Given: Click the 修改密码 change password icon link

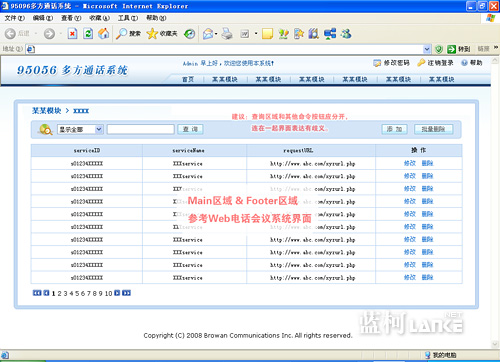Looking at the screenshot, I should 391,63.
